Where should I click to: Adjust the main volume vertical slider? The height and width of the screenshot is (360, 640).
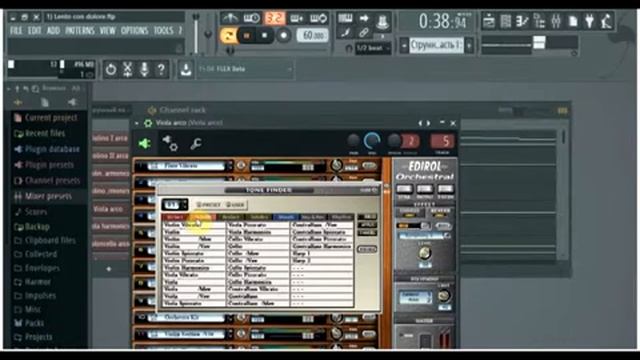[196, 33]
